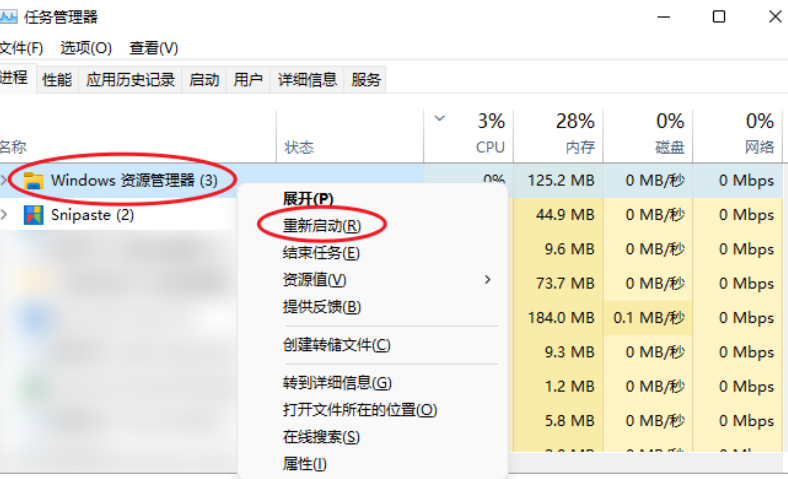The width and height of the screenshot is (788, 479).
Task: Choose 转到详细信息(G) in the context menu
Action: [x=337, y=383]
